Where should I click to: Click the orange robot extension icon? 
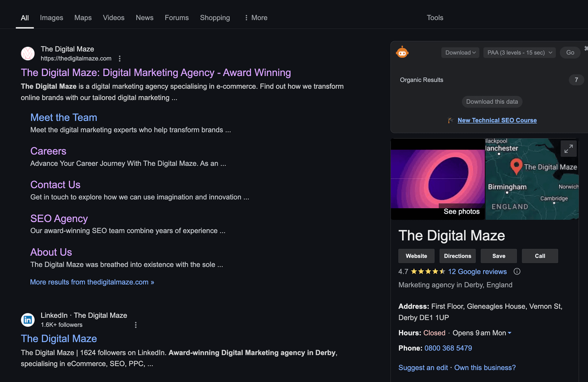click(402, 52)
